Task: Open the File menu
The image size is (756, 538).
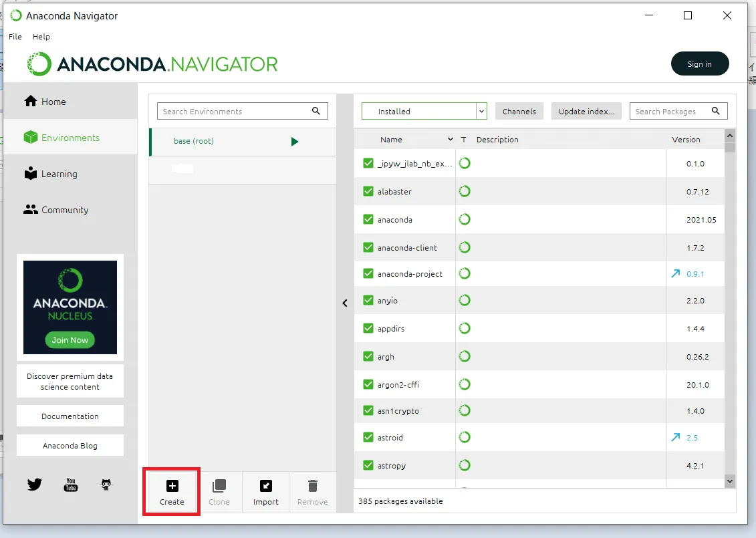Action: pyautogui.click(x=15, y=37)
